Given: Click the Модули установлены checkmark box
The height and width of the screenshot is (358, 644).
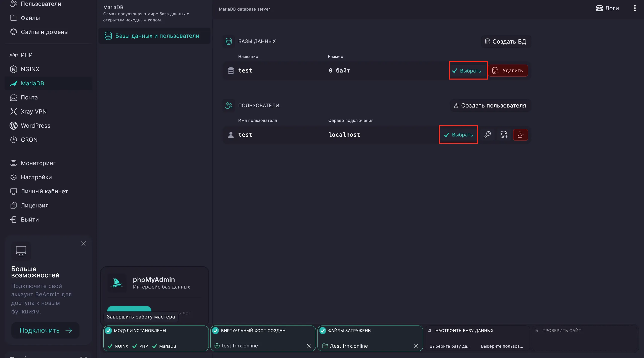Looking at the screenshot, I should 108,331.
